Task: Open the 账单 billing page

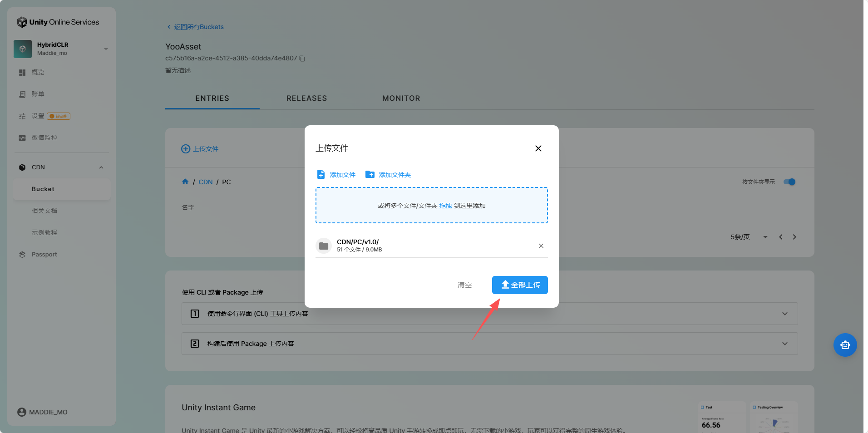Action: click(x=38, y=94)
